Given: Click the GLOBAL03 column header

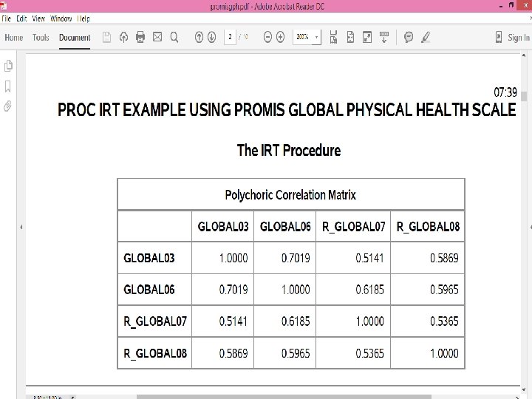Looking at the screenshot, I should click(223, 227).
